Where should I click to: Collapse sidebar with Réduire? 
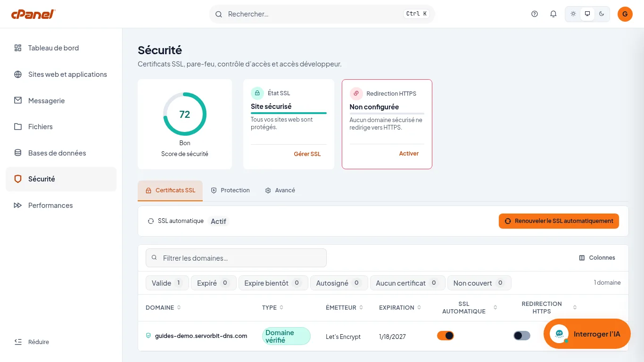tap(32, 342)
